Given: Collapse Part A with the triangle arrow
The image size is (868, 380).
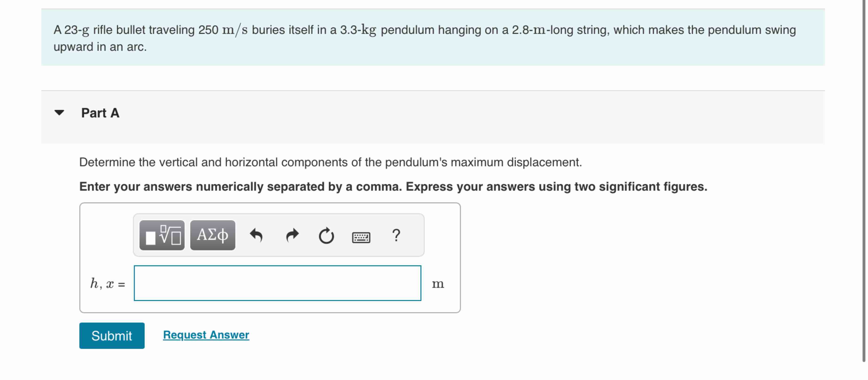Looking at the screenshot, I should point(59,113).
